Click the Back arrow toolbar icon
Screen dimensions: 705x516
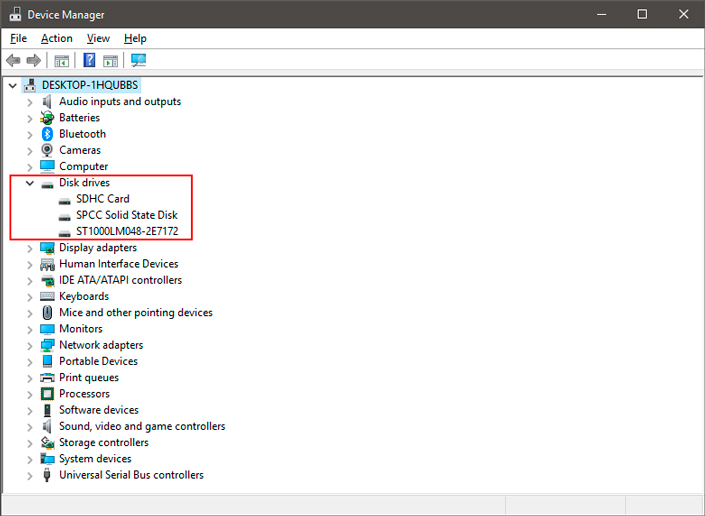(13, 60)
